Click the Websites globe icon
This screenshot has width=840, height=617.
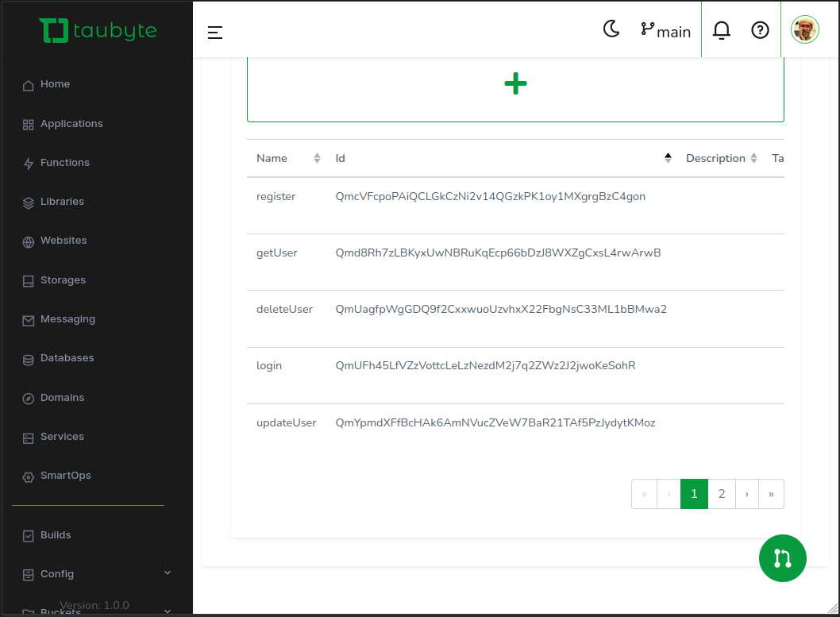(29, 242)
